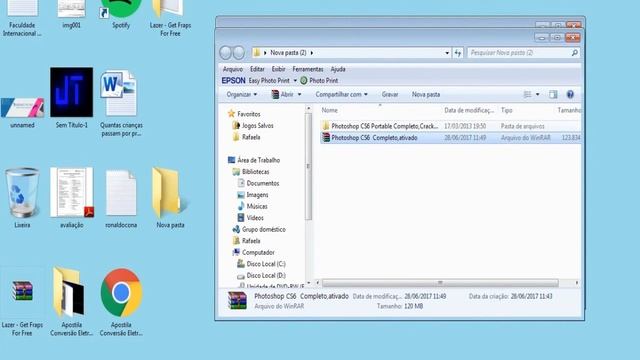Expand the Nova pasta (2) breadcrumb arrow

[x=312, y=53]
